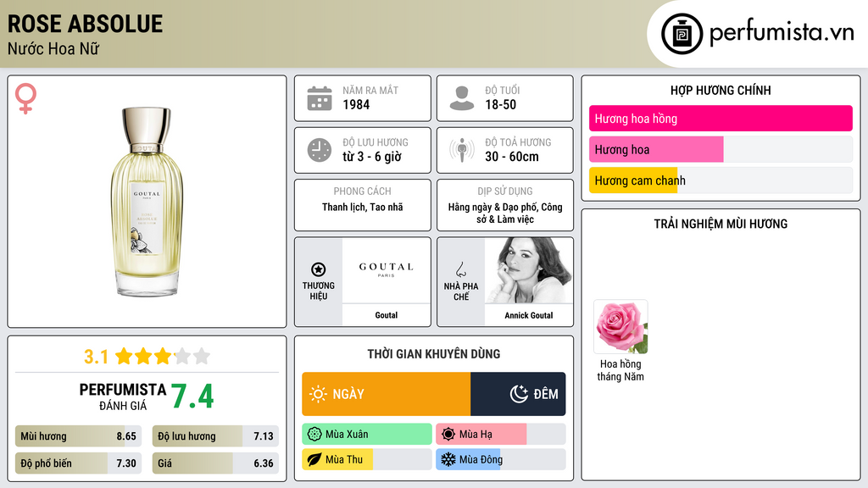Image resolution: width=868 pixels, height=488 pixels.
Task: Click the Goutal brand name label
Action: (387, 315)
